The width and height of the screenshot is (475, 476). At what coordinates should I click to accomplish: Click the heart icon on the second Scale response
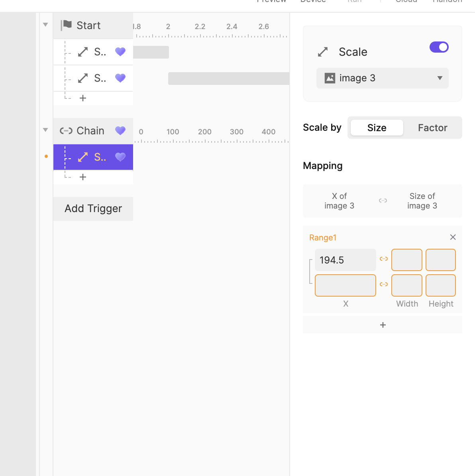[120, 78]
